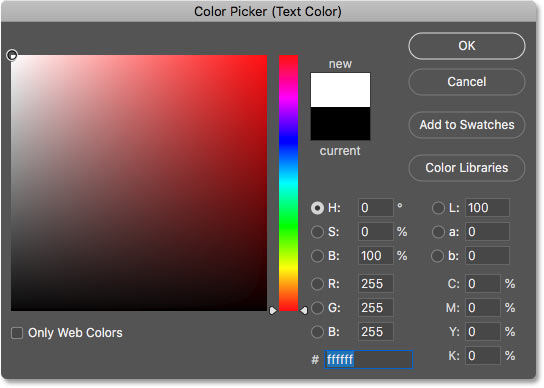Click Add to Swatches

tap(467, 125)
